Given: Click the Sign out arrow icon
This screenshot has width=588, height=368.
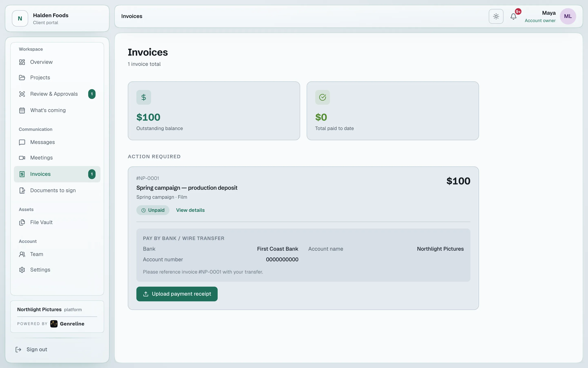Looking at the screenshot, I should (18, 350).
